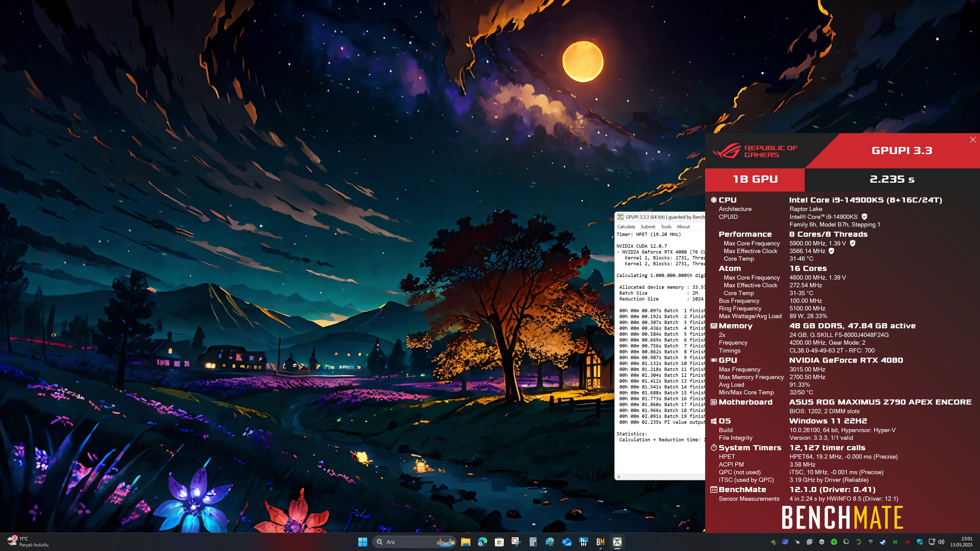Viewport: 980px width, 551px height.
Task: Click the green 30 temperature tray icon
Action: (x=895, y=542)
